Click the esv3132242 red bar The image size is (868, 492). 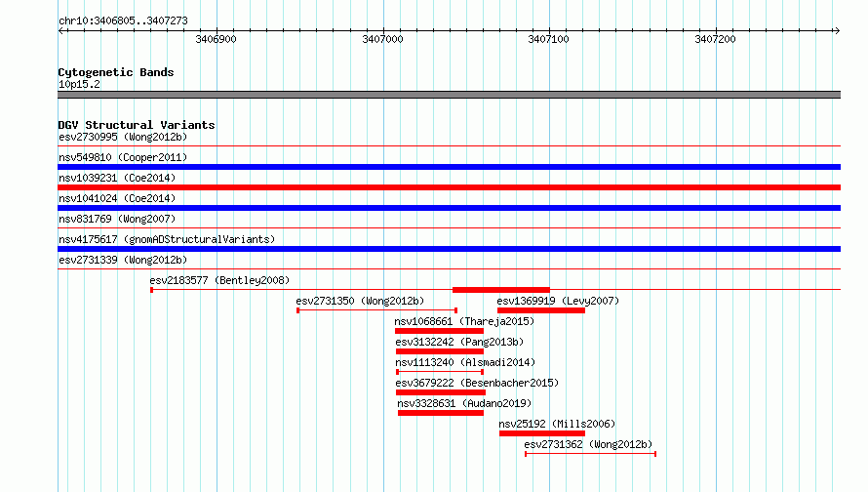(x=440, y=351)
